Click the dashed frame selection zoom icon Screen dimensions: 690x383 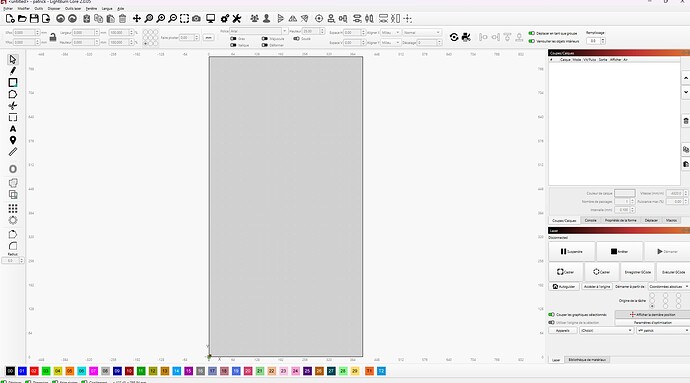184,18
